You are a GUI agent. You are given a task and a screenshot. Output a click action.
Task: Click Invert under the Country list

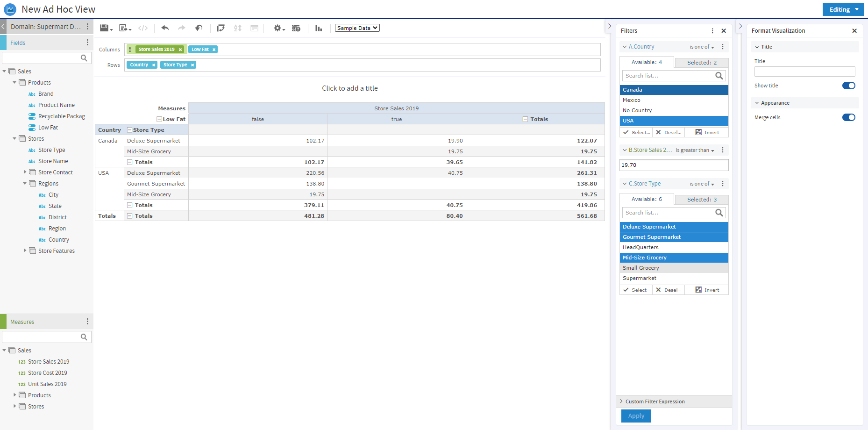pos(707,133)
